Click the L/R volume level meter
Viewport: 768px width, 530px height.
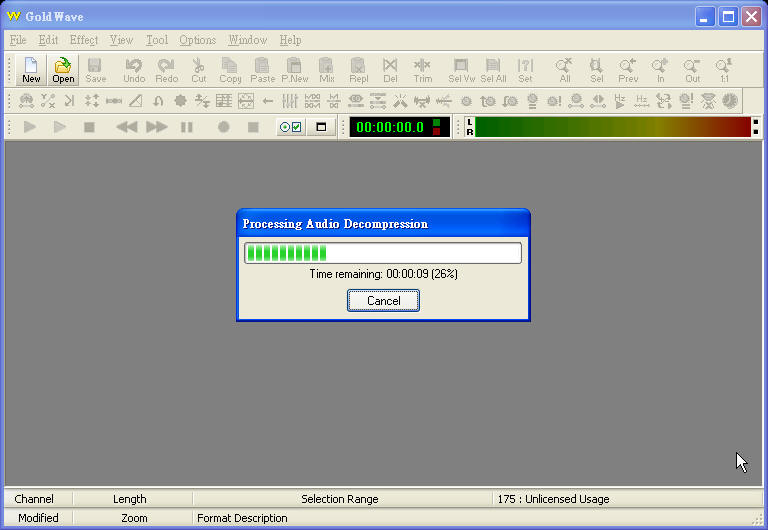pyautogui.click(x=612, y=127)
